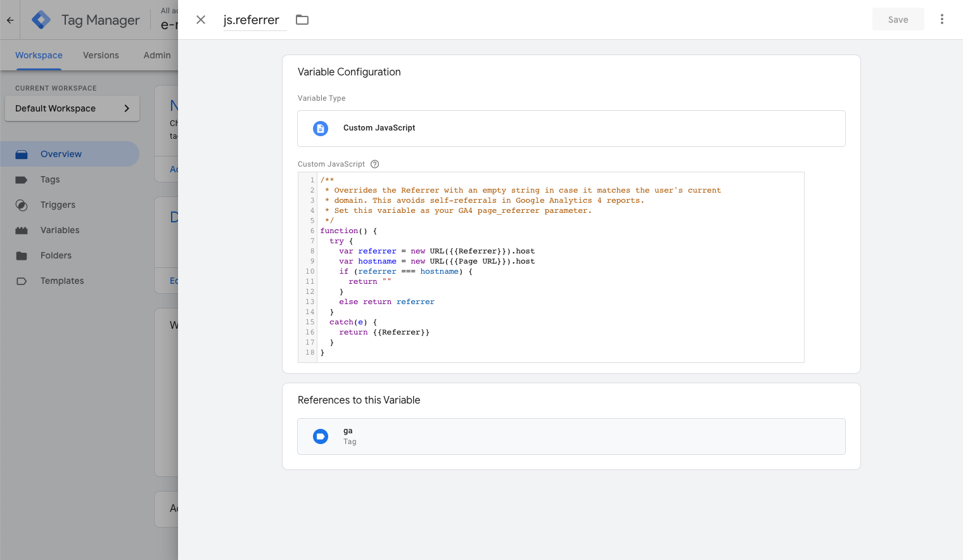
Task: Open the Admin tab
Action: point(156,56)
